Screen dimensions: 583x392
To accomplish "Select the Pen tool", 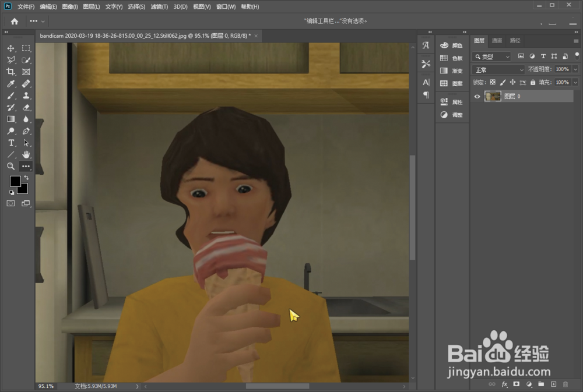I will click(26, 131).
